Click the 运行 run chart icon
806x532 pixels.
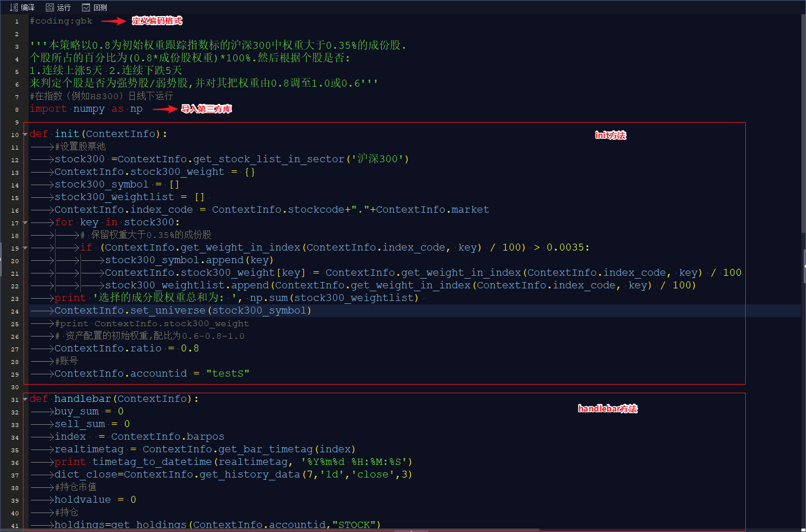click(50, 7)
